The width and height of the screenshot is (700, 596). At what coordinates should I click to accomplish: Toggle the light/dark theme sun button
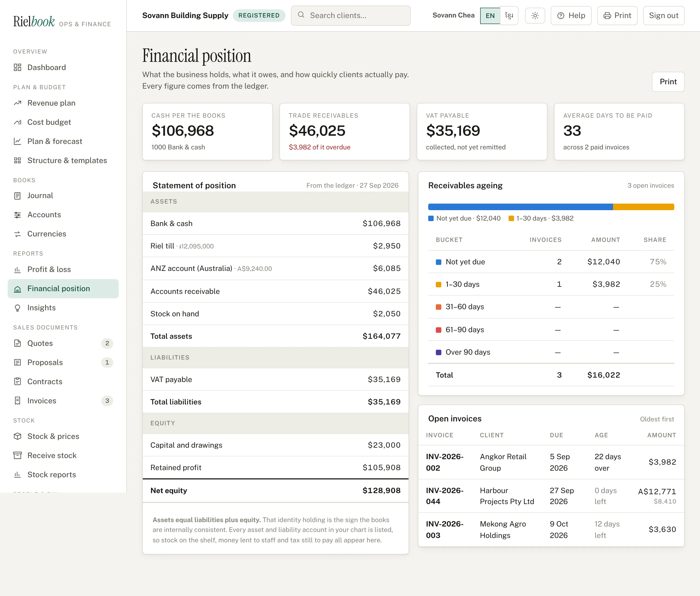(535, 16)
